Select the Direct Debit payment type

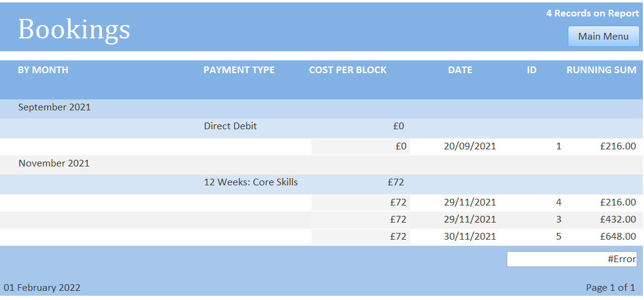click(230, 126)
